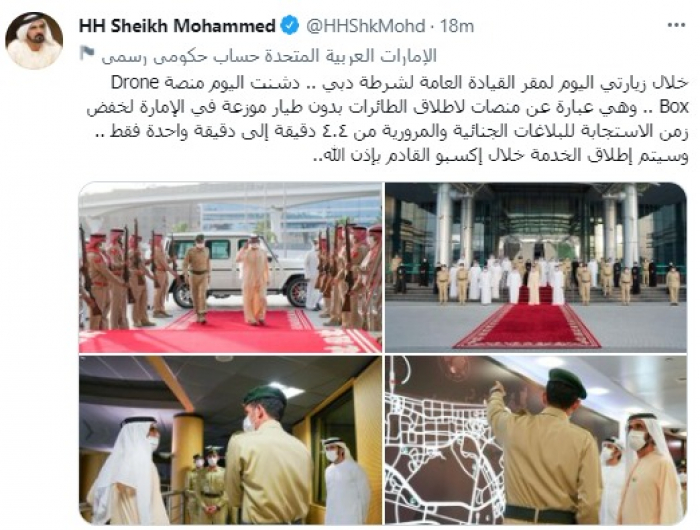Click the government account flag icon

(86, 54)
